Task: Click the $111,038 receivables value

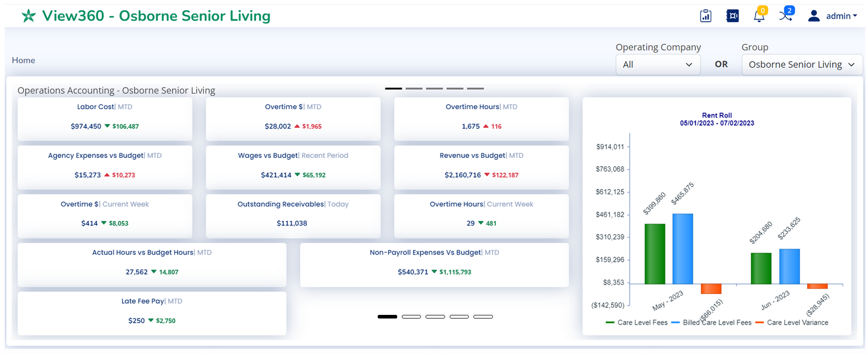Action: (x=292, y=223)
